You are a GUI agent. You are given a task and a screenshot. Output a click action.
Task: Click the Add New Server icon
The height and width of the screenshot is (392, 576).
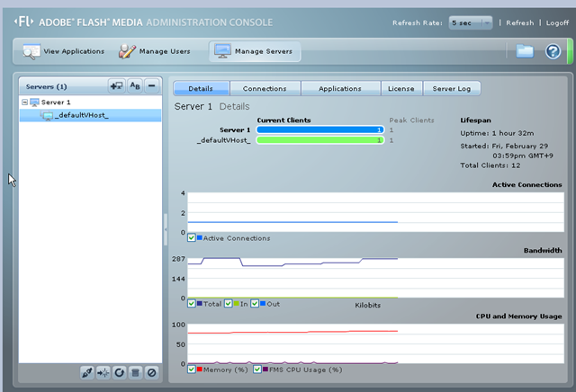[117, 86]
